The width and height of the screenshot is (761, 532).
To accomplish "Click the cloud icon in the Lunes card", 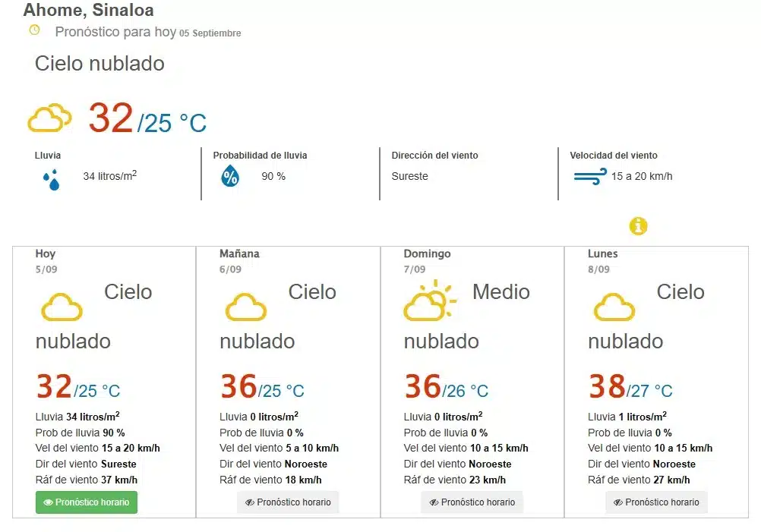I will pos(614,307).
